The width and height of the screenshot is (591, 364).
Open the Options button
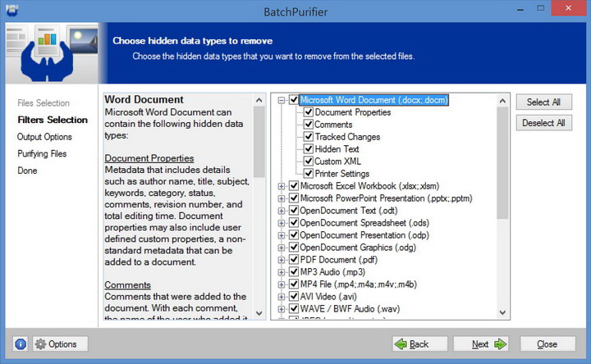click(60, 344)
